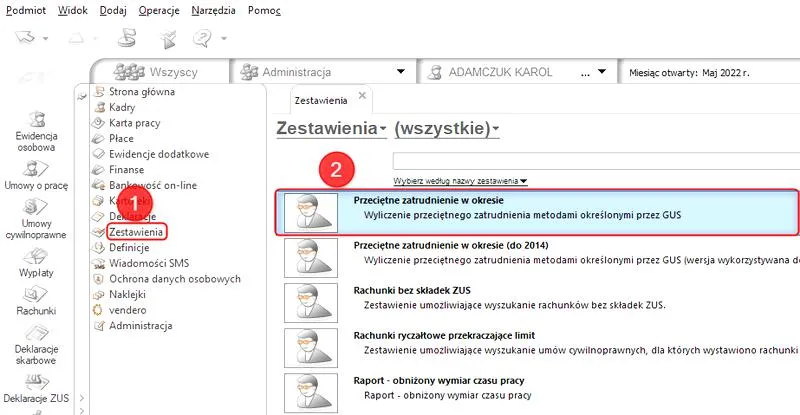
Task: Open Definicje in navigation
Action: point(129,248)
